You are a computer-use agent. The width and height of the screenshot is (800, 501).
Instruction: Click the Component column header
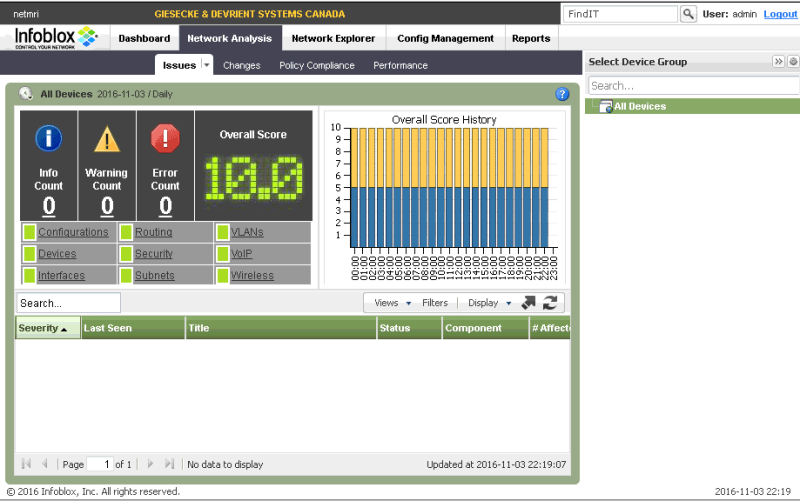pyautogui.click(x=485, y=328)
